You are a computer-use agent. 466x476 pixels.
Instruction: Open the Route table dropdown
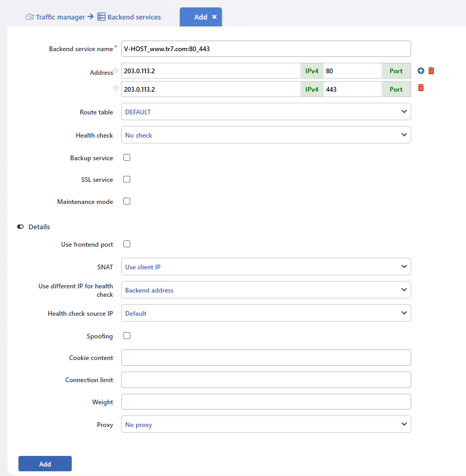click(266, 112)
